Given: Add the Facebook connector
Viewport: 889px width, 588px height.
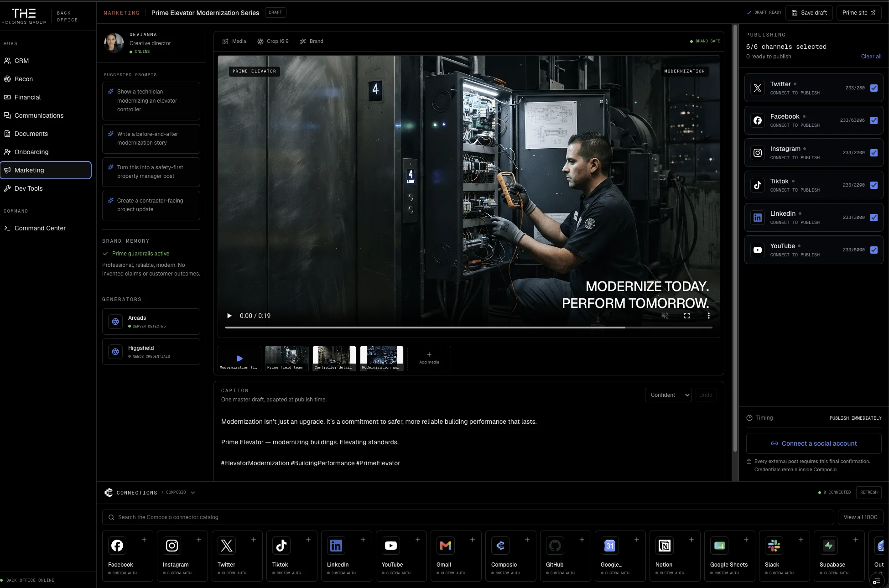Looking at the screenshot, I should (x=144, y=540).
